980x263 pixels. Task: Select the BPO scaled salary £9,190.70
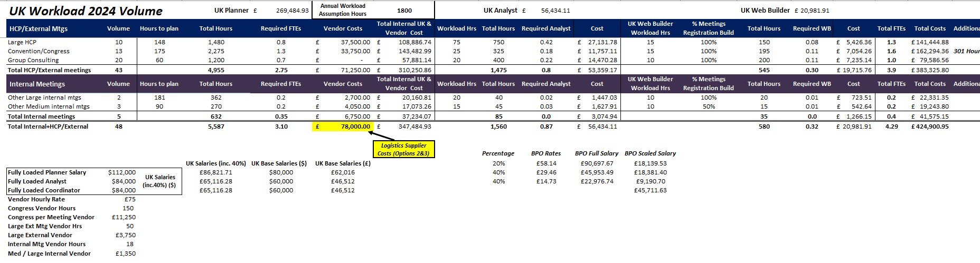click(x=651, y=181)
